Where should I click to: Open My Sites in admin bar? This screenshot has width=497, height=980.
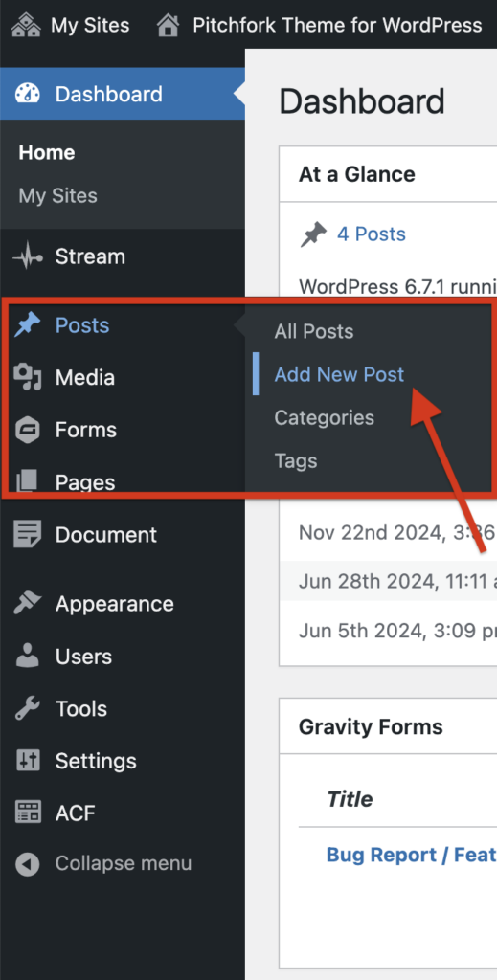[90, 26]
